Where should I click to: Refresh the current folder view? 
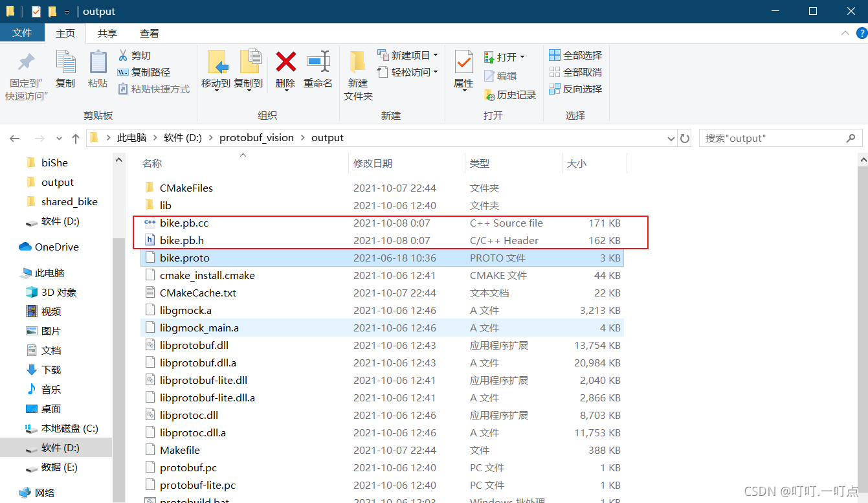pyautogui.click(x=685, y=138)
